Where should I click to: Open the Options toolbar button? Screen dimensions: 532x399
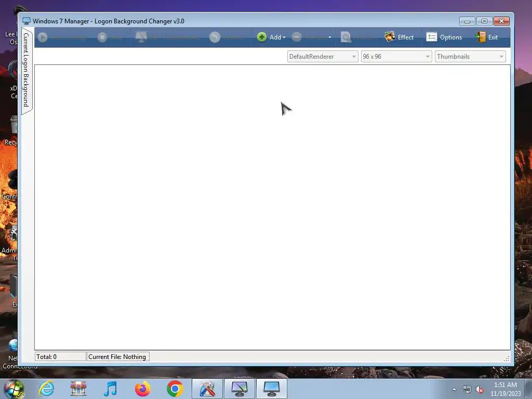click(444, 37)
